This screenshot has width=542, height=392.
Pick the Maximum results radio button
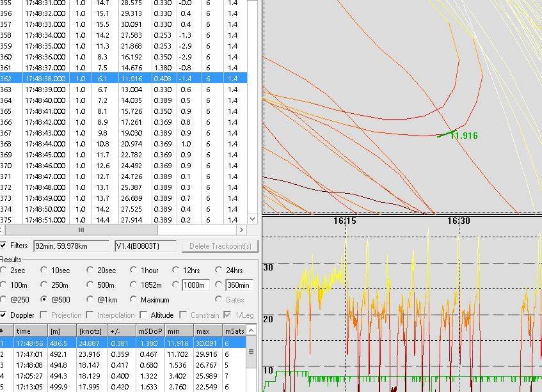pyautogui.click(x=134, y=300)
